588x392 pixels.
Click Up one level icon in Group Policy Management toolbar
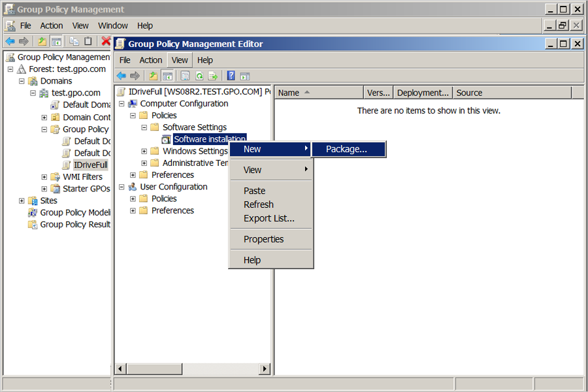(42, 41)
